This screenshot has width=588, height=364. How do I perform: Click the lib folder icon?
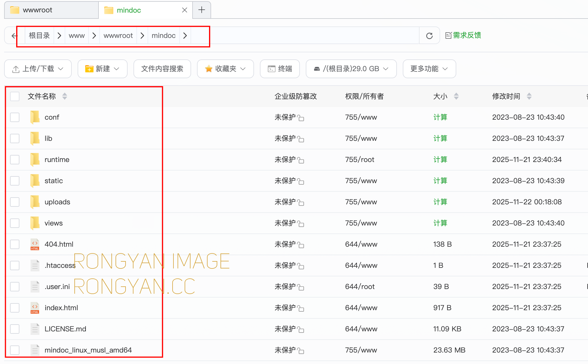[x=35, y=138]
